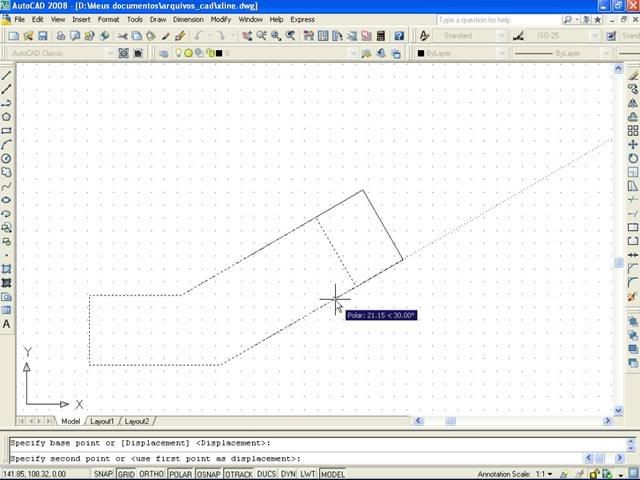Click the layer color black swatch
Screen dimensions: 640x480
(x=219, y=53)
